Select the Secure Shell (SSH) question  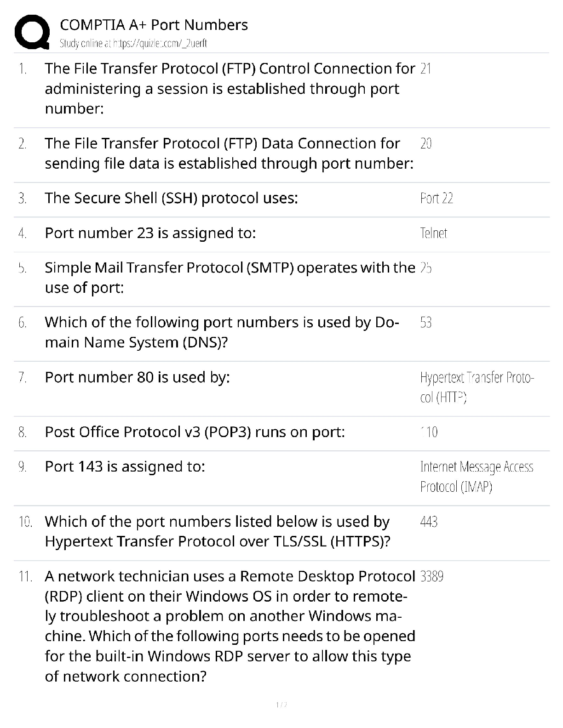[171, 198]
